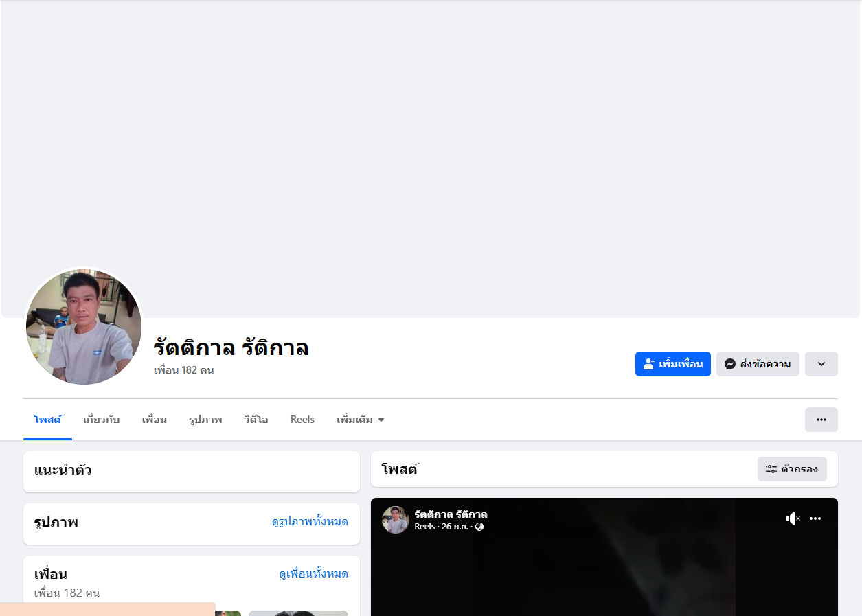Click the ตัวกรอง filter button
The width and height of the screenshot is (862, 616).
[792, 469]
